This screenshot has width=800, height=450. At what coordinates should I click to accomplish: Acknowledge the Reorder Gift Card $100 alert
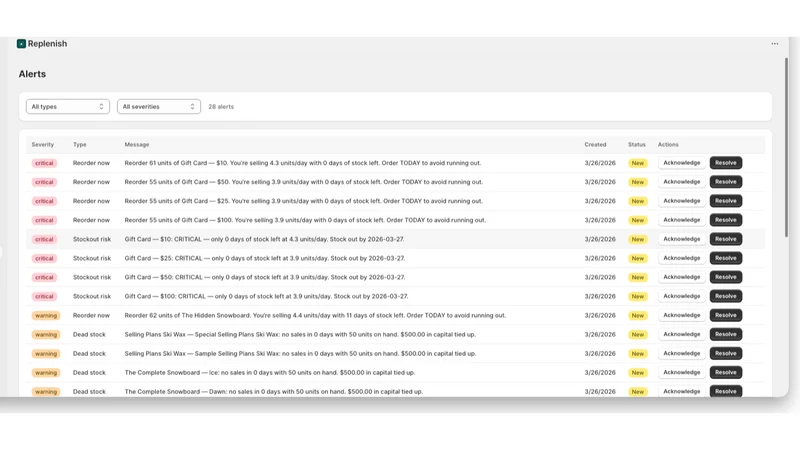click(682, 220)
